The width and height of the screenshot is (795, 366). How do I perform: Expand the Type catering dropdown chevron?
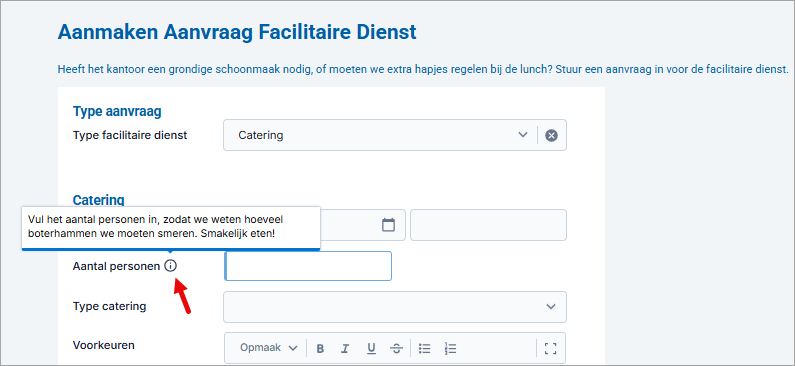pyautogui.click(x=551, y=307)
